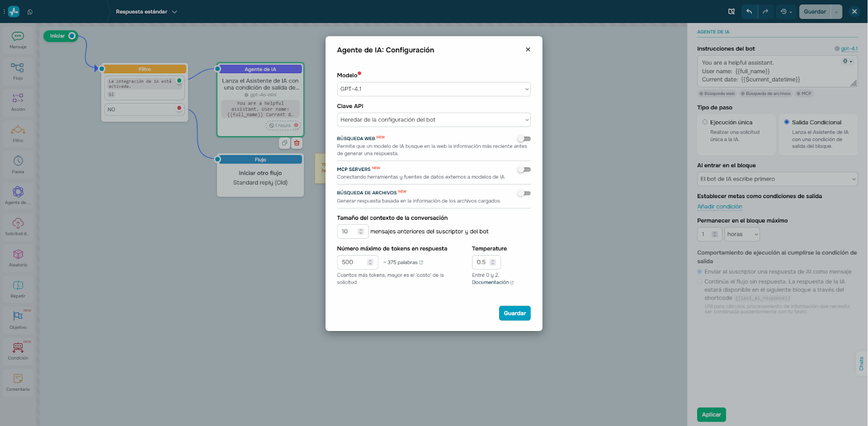
Task: Select the Repetir block in sidebar
Action: (x=18, y=289)
